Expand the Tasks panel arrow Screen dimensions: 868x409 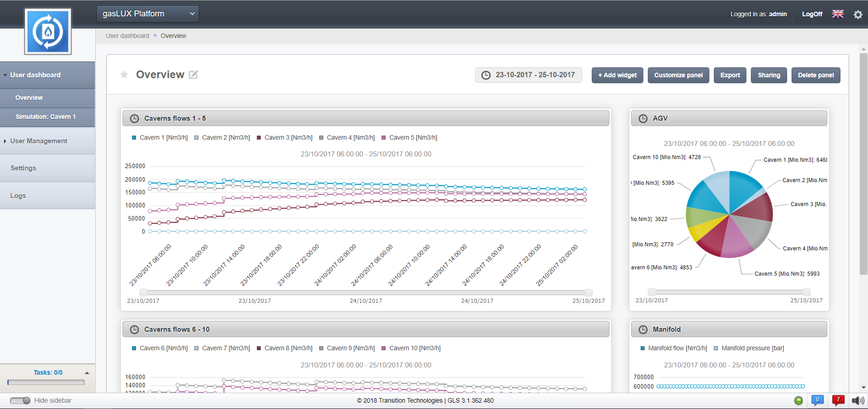[x=87, y=373]
